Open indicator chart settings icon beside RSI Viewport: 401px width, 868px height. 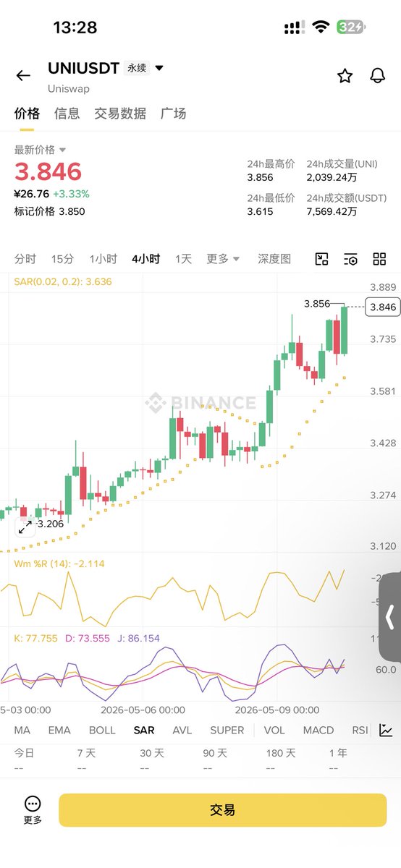click(386, 731)
